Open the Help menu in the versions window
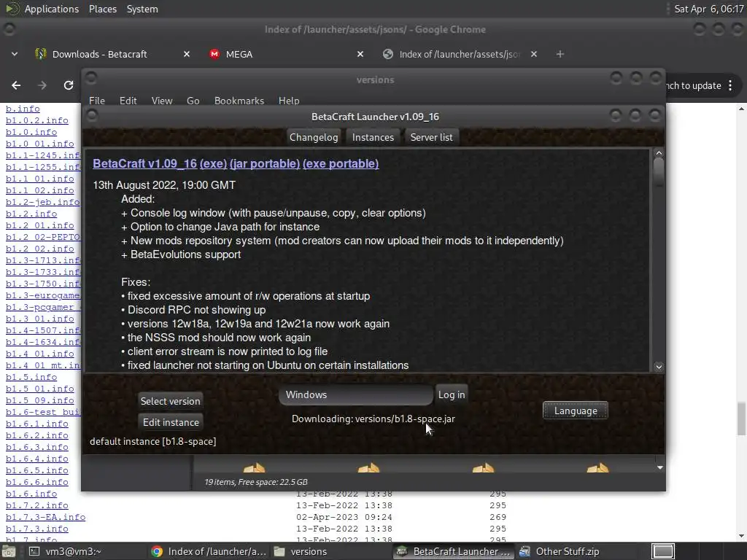 click(x=289, y=101)
